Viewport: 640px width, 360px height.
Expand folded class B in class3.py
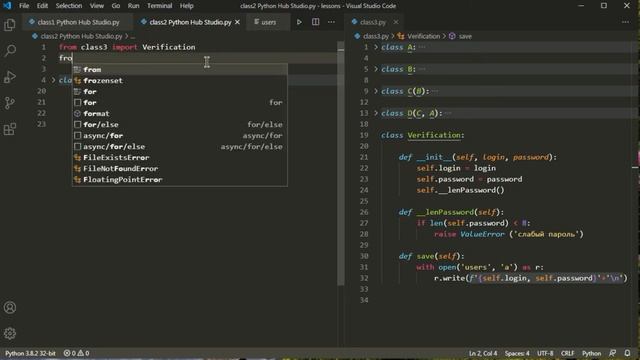coord(376,69)
